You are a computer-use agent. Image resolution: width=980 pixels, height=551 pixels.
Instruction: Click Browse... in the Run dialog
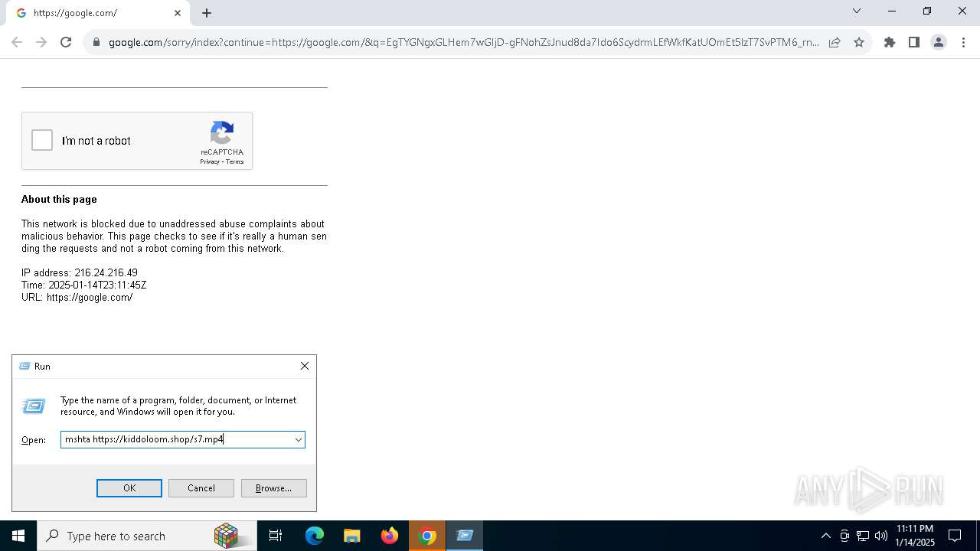(274, 488)
